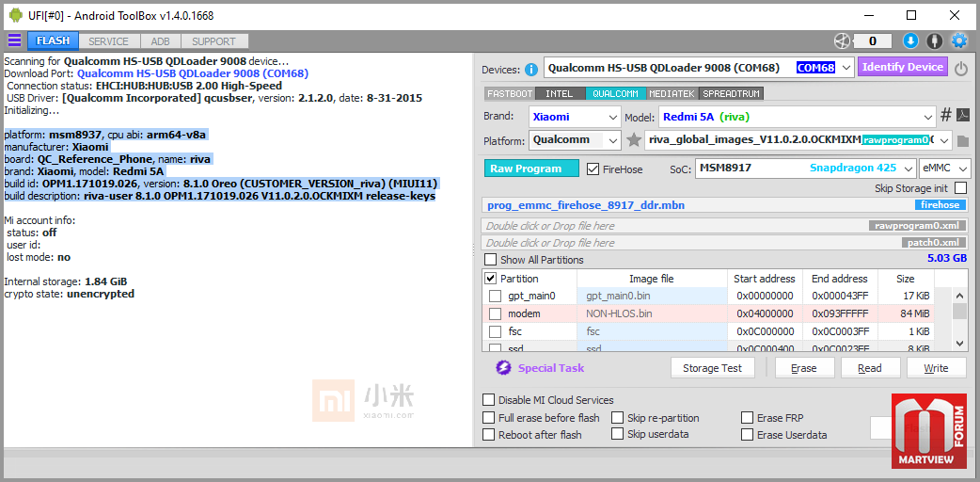Open the SoC dropdown showing MSM8917
This screenshot has height=482, width=980.
coord(805,168)
